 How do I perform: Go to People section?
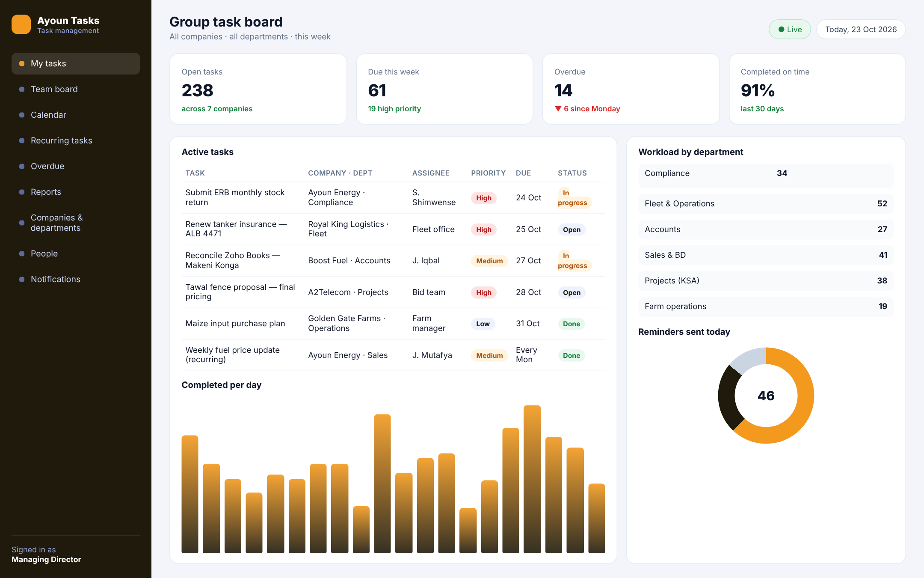pyautogui.click(x=76, y=253)
